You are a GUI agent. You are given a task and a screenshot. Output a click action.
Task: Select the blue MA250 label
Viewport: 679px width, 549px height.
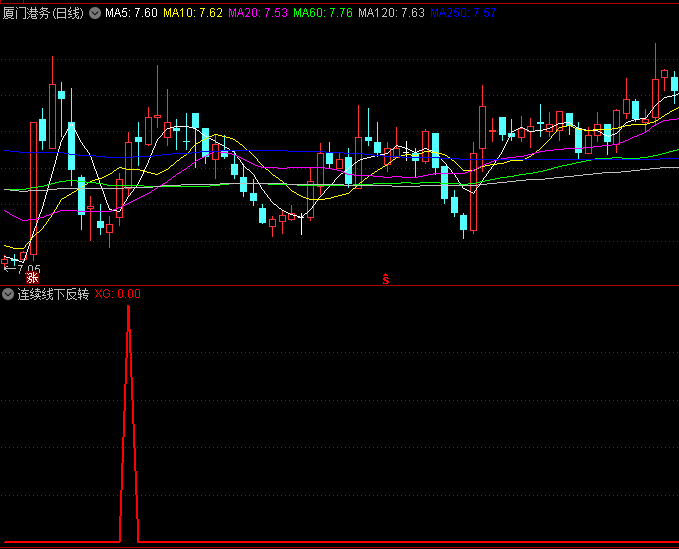tap(462, 13)
